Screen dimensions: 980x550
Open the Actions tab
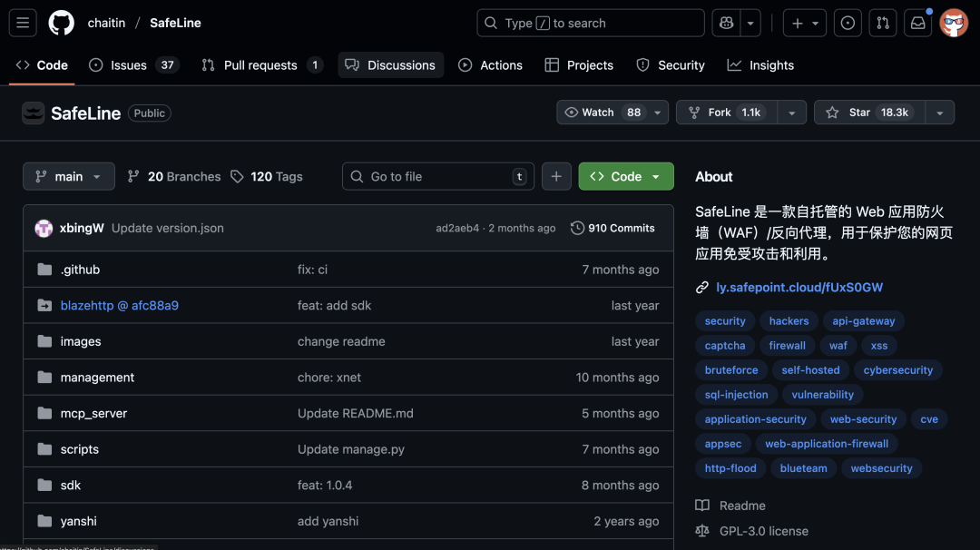[x=491, y=65]
